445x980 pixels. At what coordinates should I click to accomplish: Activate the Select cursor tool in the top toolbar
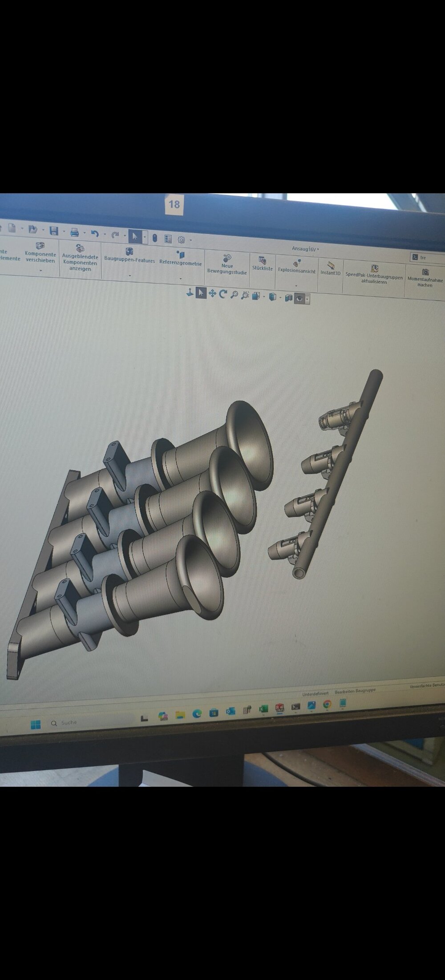coord(135,236)
